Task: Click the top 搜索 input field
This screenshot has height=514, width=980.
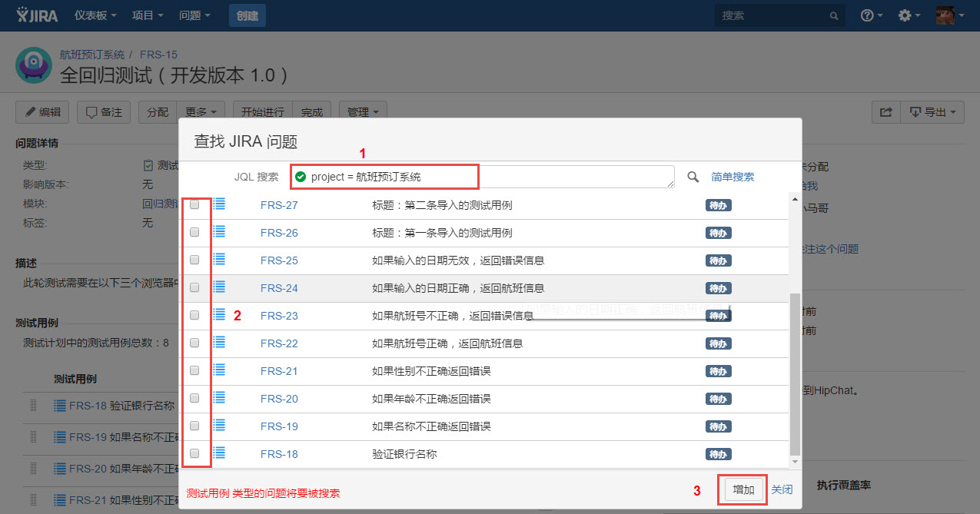Action: pos(779,15)
